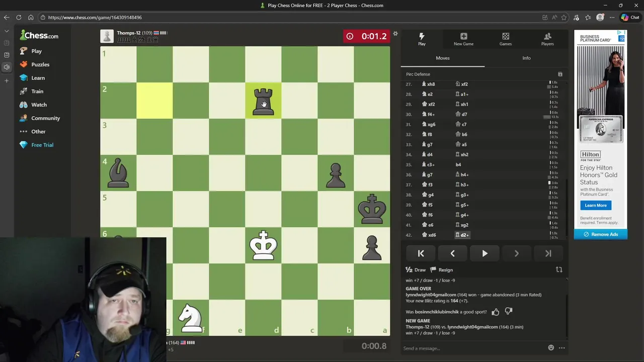Viewport: 644px width, 362px height.
Task: Click the browser address bar URL
Action: pos(95,17)
